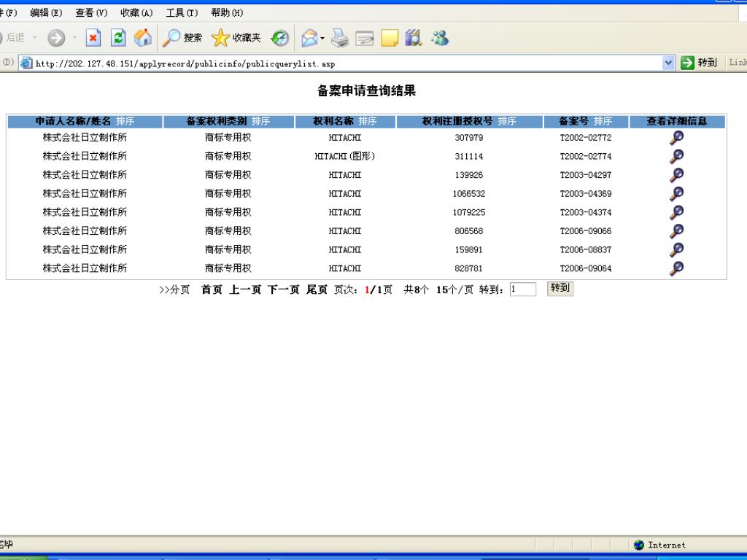This screenshot has height=560, width=747.
Task: Sort by 申请人名称/姓名 排序 link
Action: [125, 122]
